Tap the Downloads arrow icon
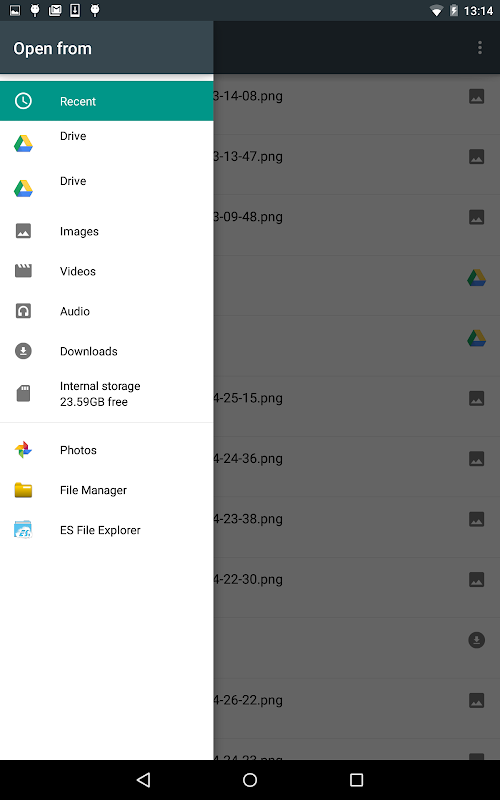The image size is (500, 800). coord(23,351)
